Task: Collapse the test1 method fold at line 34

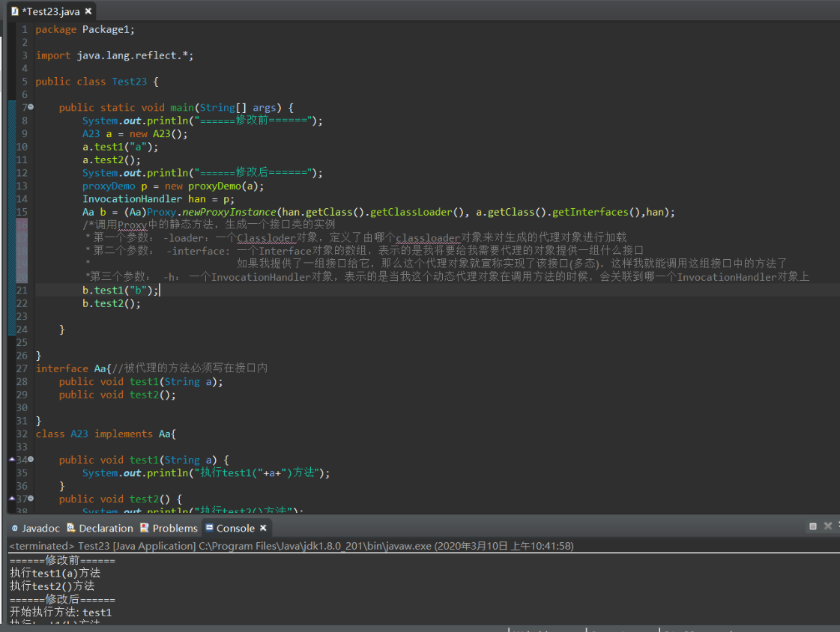Action: click(x=31, y=460)
